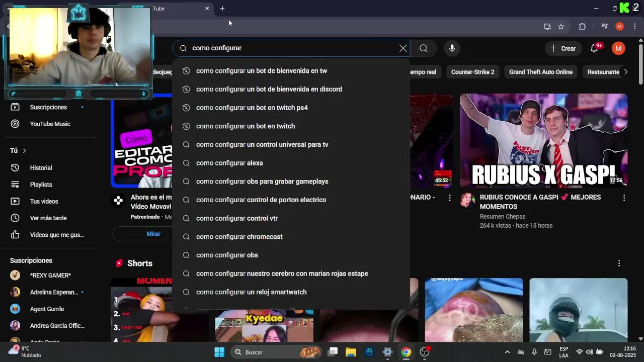Filter by the Restaurante chip
Viewport: 644px width, 362px height.
603,72
